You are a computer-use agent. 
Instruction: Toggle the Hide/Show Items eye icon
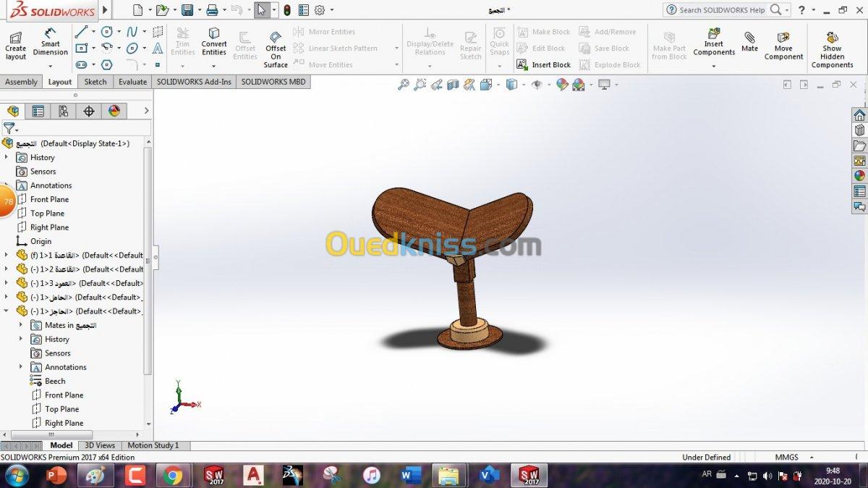(537, 85)
